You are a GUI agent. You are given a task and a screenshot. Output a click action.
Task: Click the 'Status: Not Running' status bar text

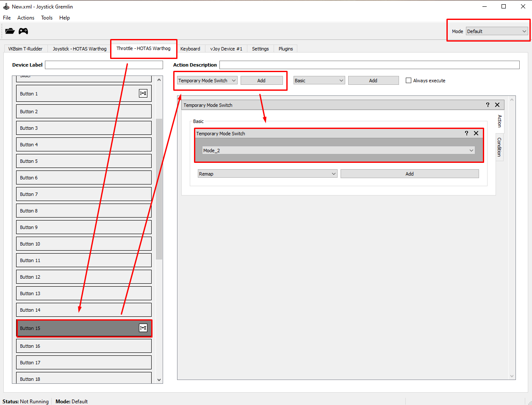[x=25, y=402]
